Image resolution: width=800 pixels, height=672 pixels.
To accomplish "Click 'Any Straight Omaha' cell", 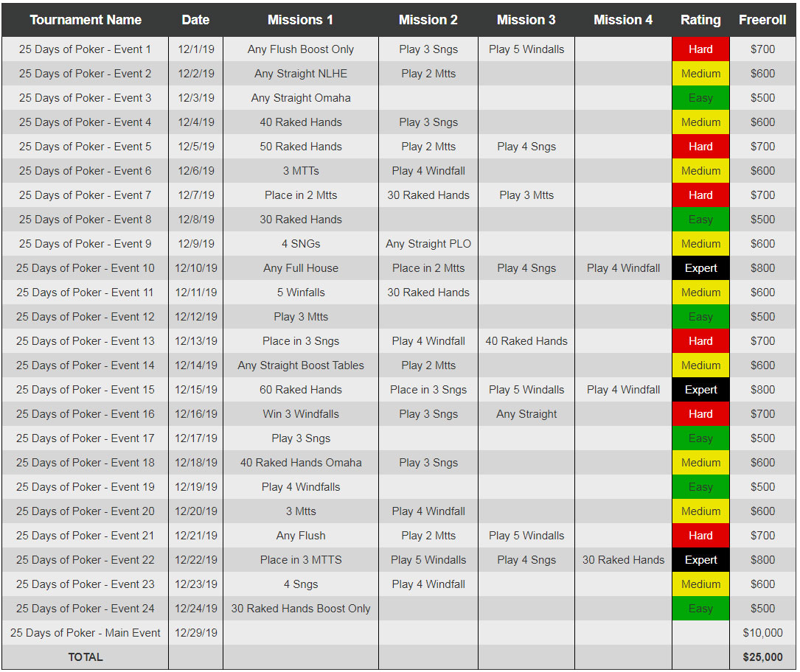I will tap(301, 98).
